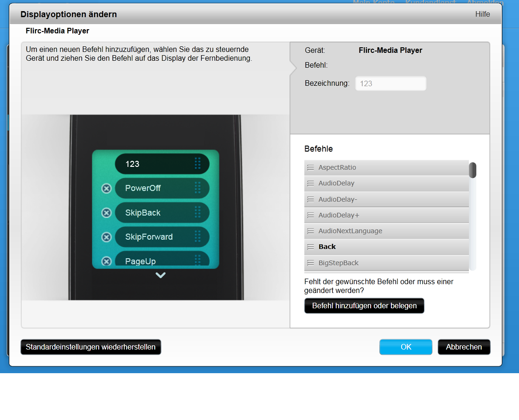
Task: Click the grip icon beside AudioDelay
Action: click(x=310, y=184)
